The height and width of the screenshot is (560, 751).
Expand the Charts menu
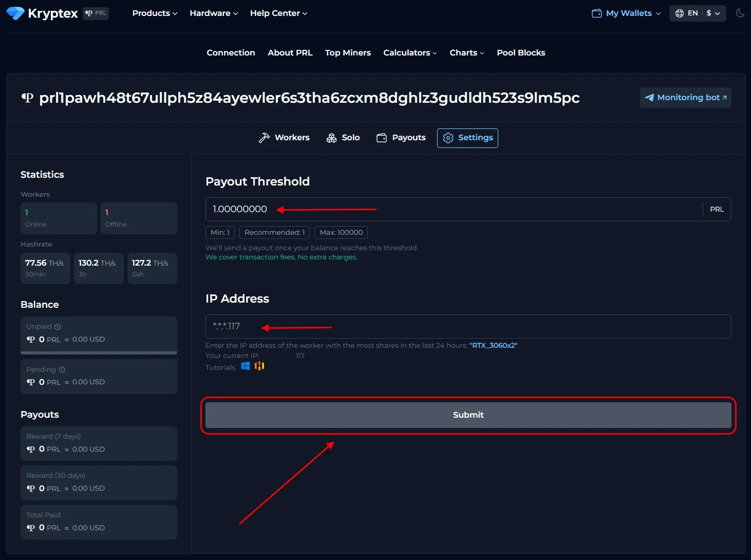pyautogui.click(x=466, y=53)
